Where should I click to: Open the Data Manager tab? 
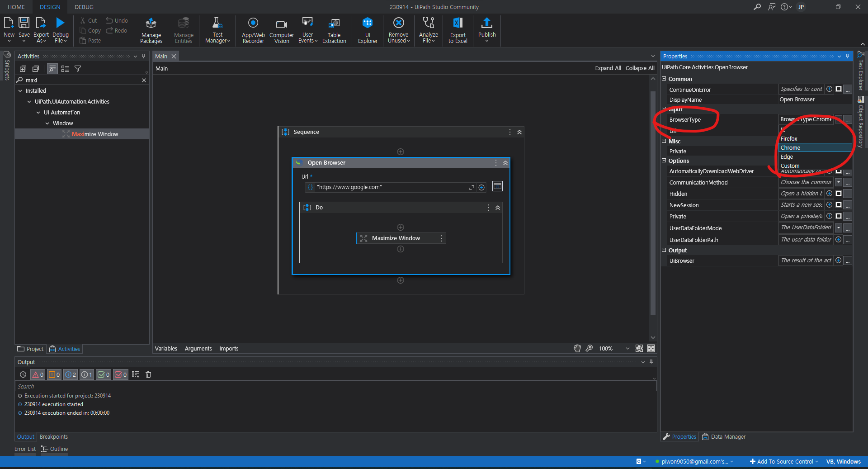pyautogui.click(x=723, y=437)
